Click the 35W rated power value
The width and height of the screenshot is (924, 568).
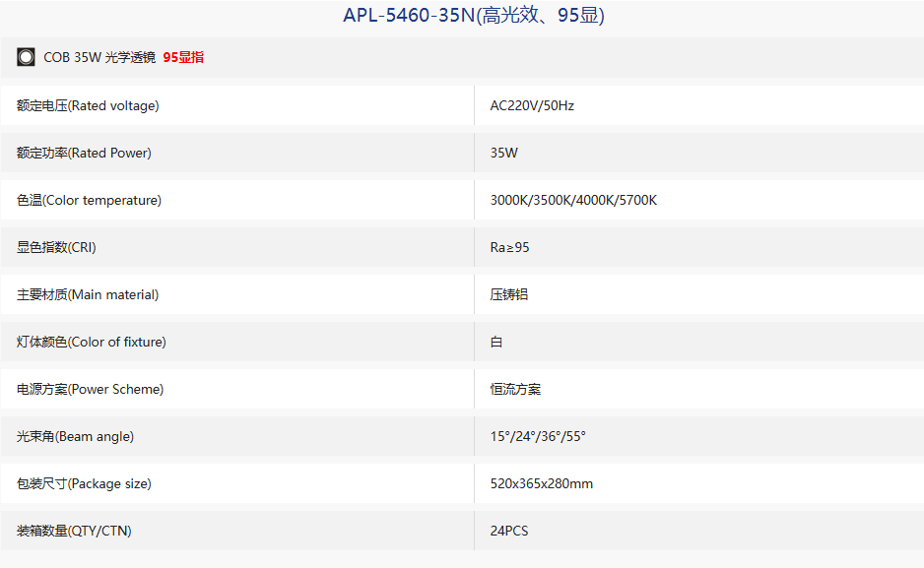[503, 153]
